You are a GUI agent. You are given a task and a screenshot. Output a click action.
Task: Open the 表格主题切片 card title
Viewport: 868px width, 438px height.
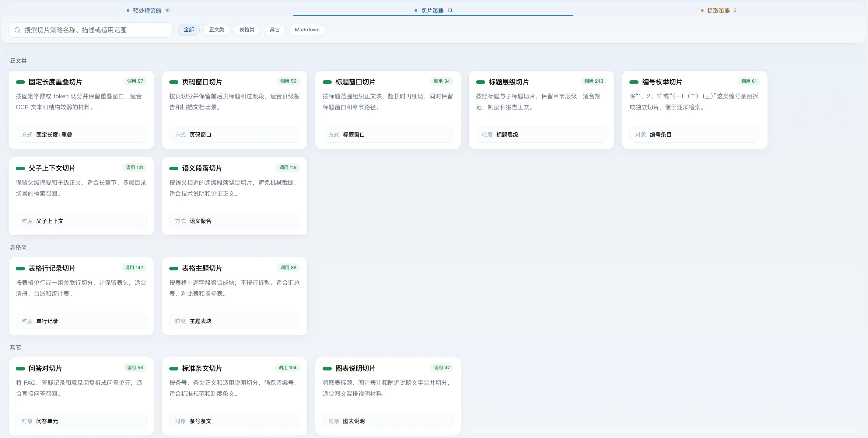202,268
